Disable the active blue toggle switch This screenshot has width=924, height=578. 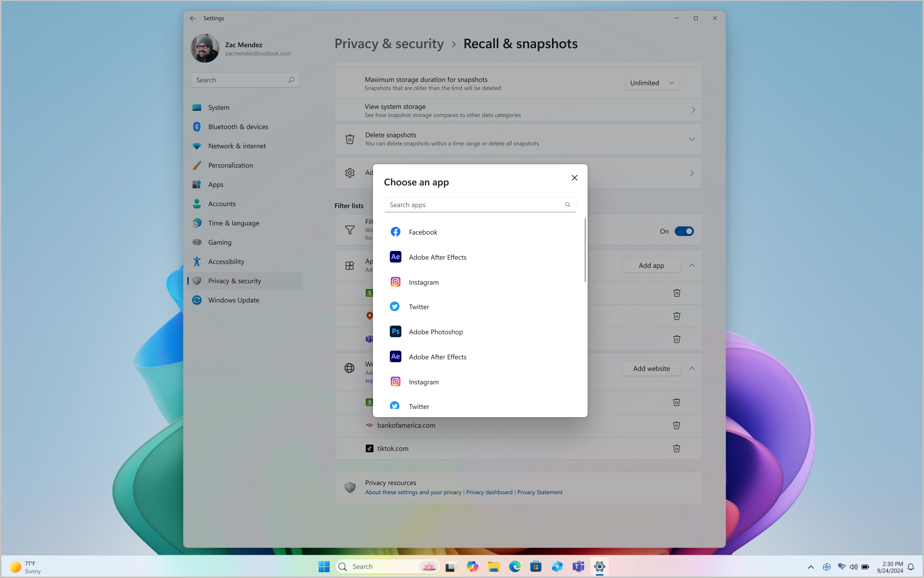(x=684, y=231)
